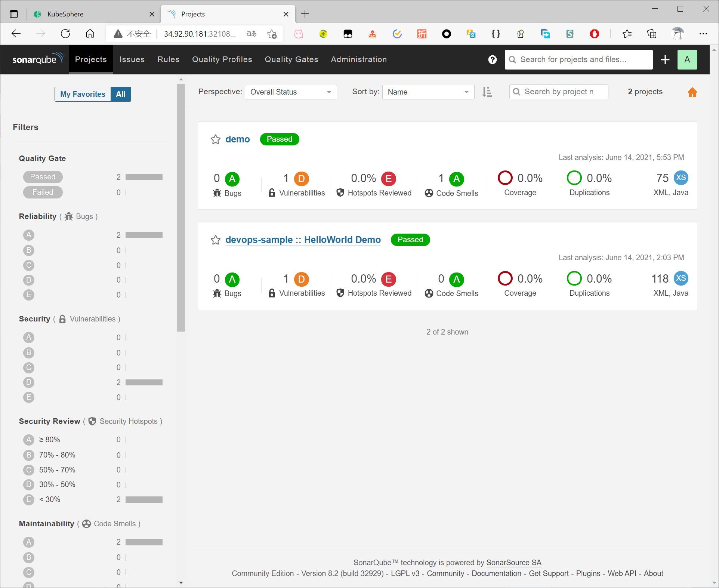Set homepage with orange home icon
Screen dimensions: 719x588
click(692, 92)
